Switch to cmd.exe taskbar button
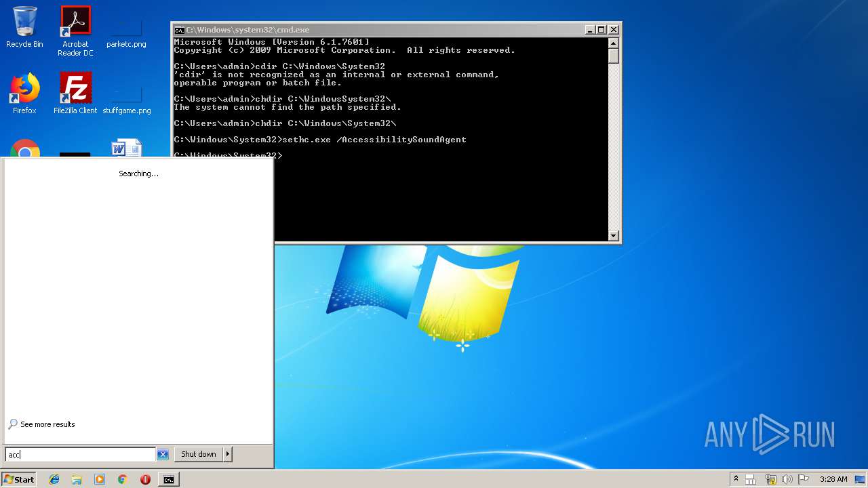The height and width of the screenshot is (488, 868). pyautogui.click(x=168, y=479)
